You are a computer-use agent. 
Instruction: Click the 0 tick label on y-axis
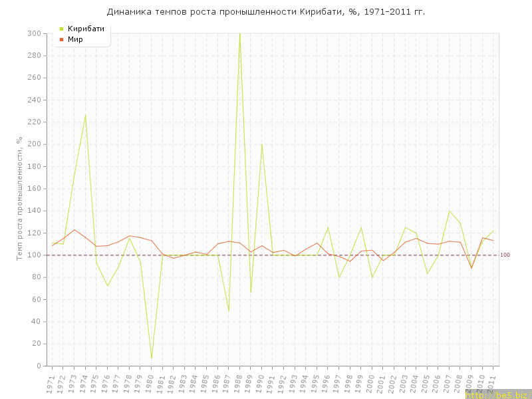pyautogui.click(x=39, y=366)
